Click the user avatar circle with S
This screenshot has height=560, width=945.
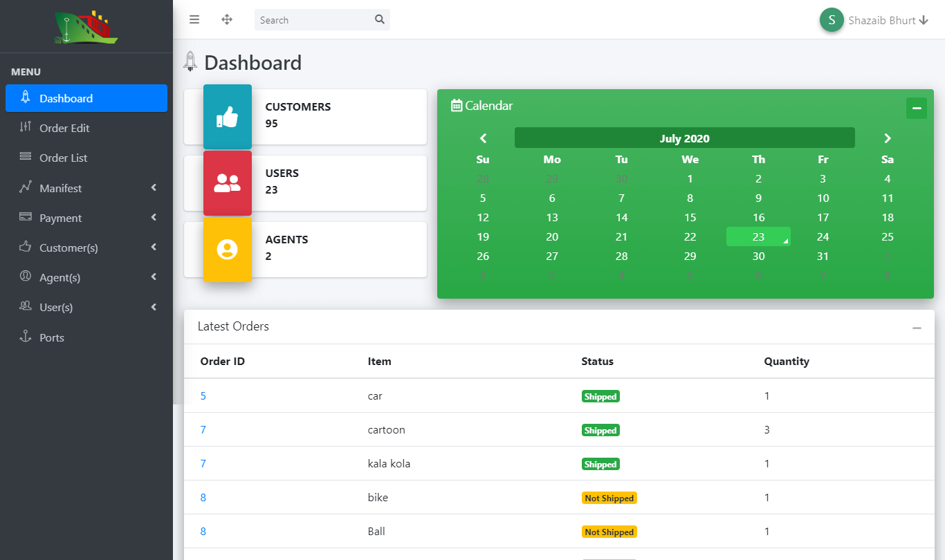pos(832,20)
